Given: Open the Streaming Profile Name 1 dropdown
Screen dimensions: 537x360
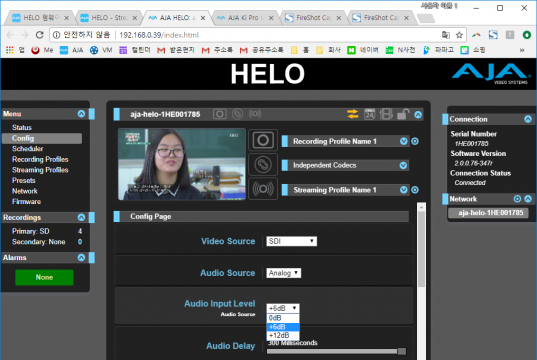Looking at the screenshot, I should coord(403,190).
